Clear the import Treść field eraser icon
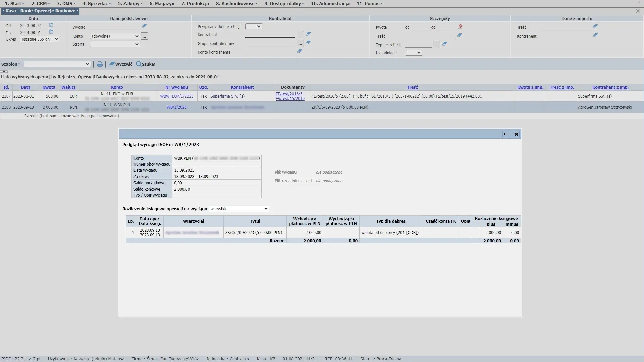The width and height of the screenshot is (644, 362). pyautogui.click(x=595, y=26)
